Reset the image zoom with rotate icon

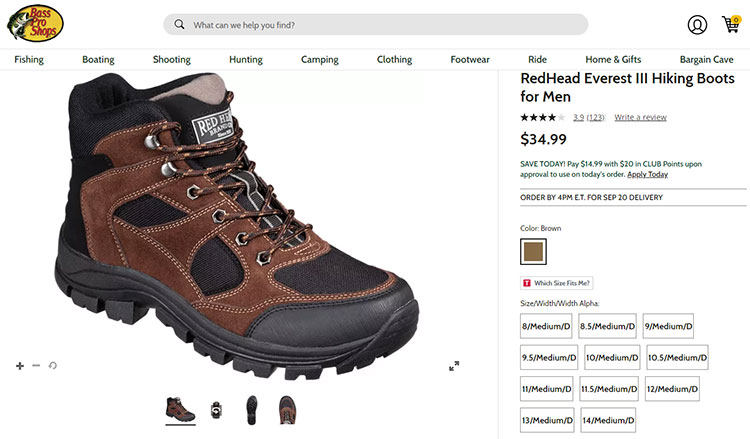pos(52,366)
